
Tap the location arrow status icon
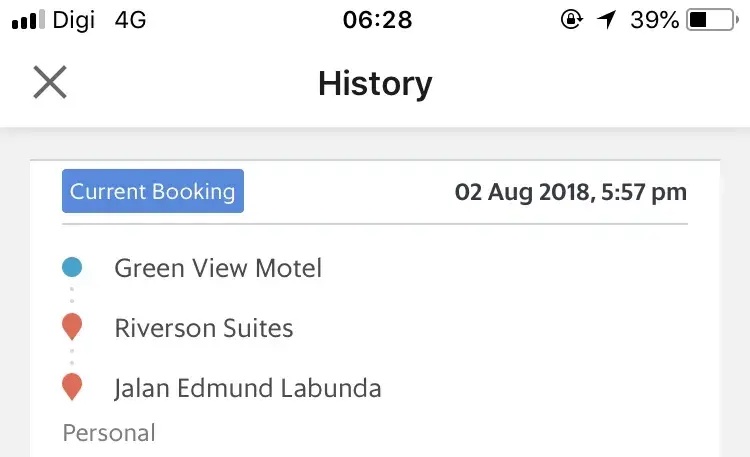[606, 20]
